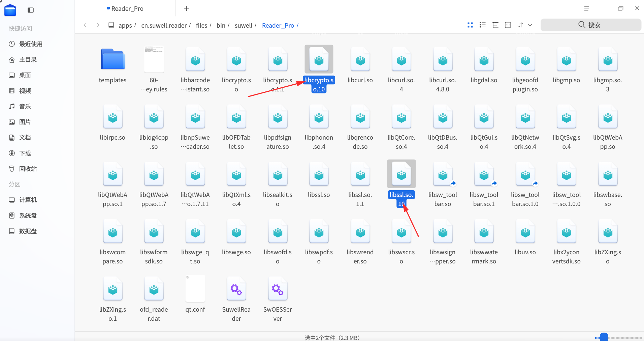Viewport: 644px width, 341px height.
Task: Open the hamburger main menu
Action: 587,8
